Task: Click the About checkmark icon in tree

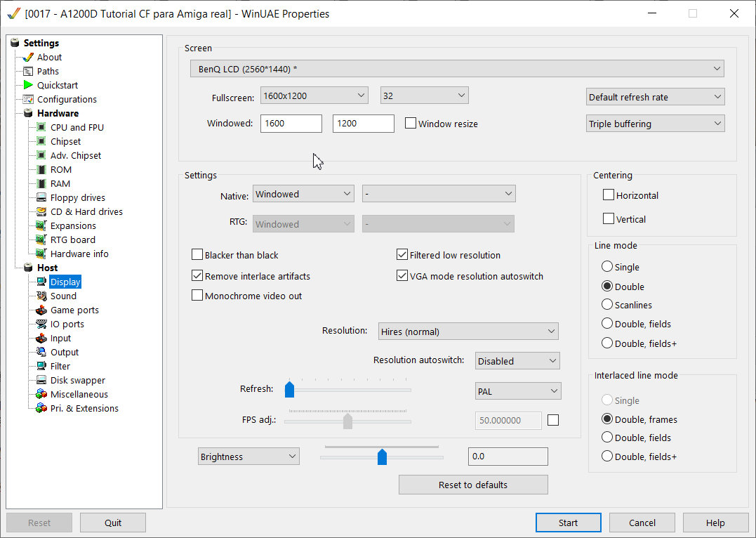Action: point(29,57)
